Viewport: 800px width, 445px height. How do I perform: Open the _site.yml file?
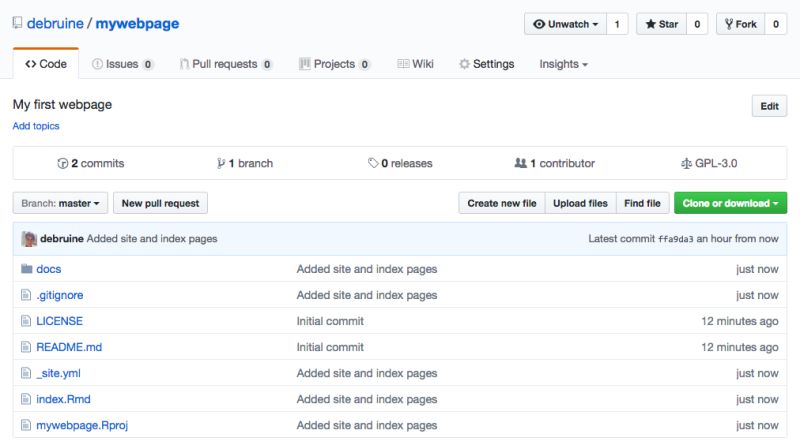(58, 373)
